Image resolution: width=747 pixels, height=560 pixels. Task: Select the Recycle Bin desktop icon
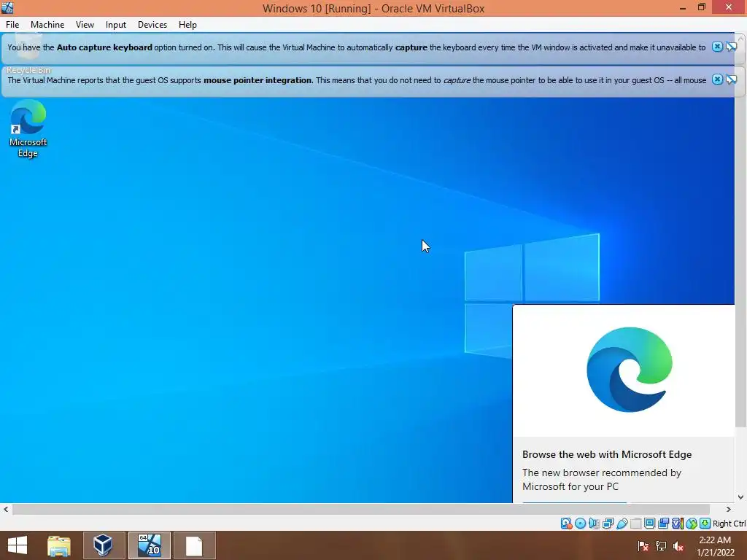click(x=28, y=55)
